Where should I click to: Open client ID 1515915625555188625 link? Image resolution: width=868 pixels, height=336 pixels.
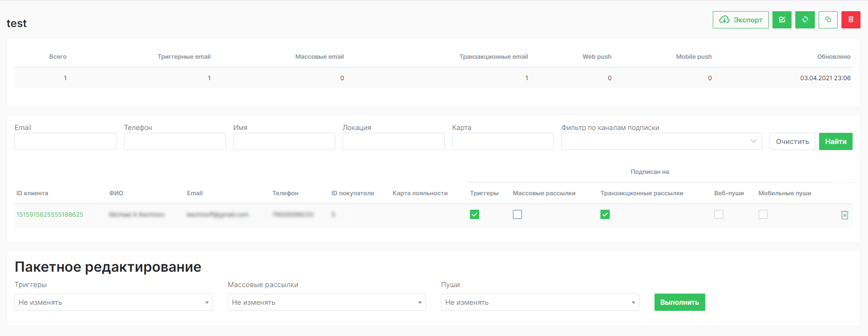50,214
